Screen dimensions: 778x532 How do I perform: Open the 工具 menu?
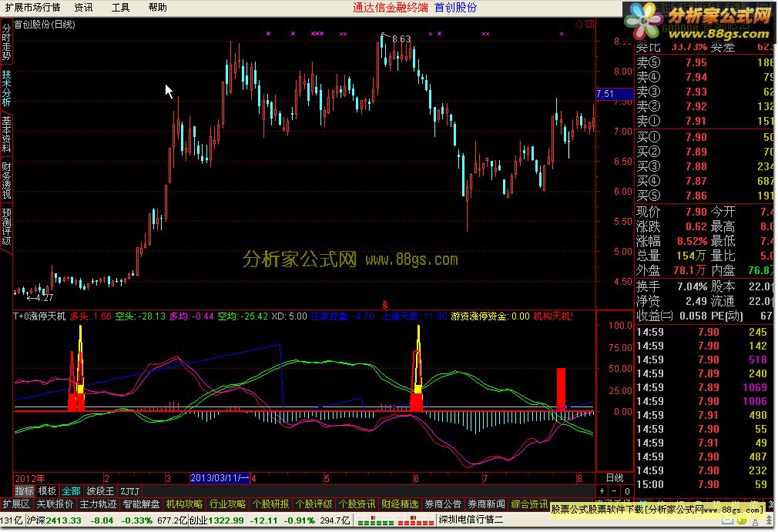[121, 8]
